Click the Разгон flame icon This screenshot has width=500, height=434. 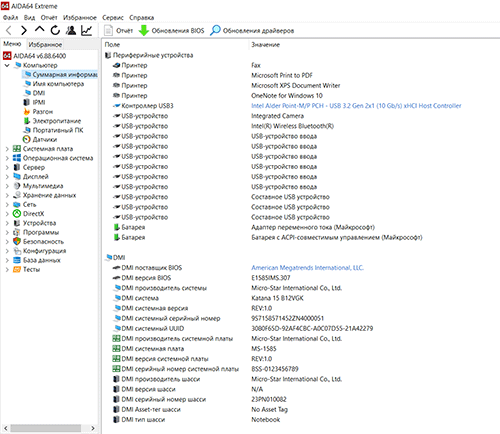tap(27, 112)
